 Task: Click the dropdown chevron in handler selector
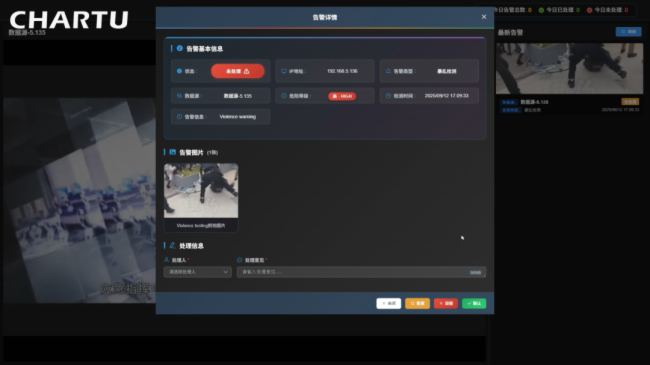point(226,272)
